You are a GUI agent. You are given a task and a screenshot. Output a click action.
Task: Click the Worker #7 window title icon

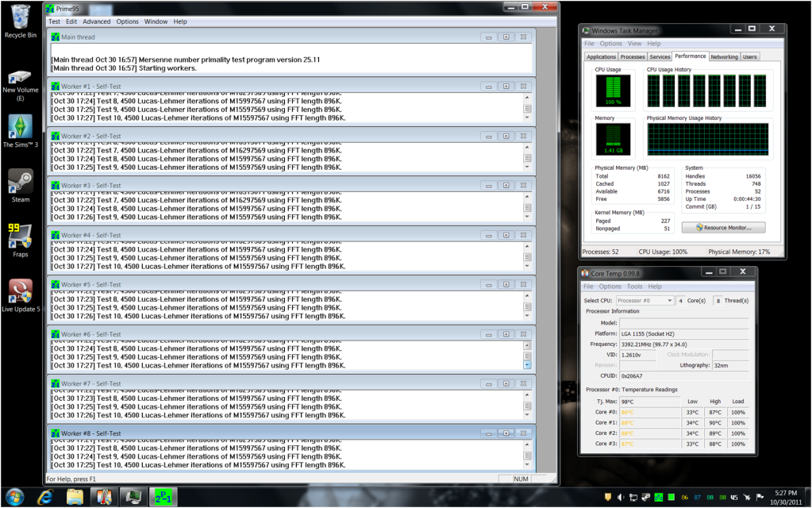56,383
